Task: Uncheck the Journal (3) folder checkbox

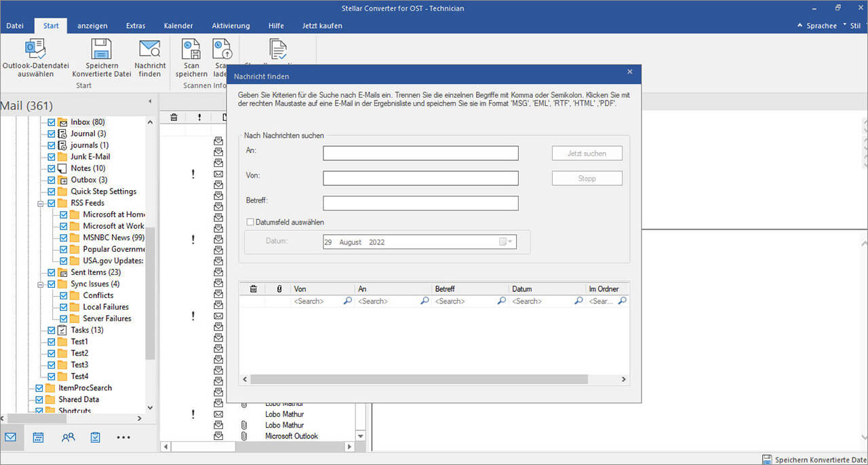Action: [x=52, y=134]
